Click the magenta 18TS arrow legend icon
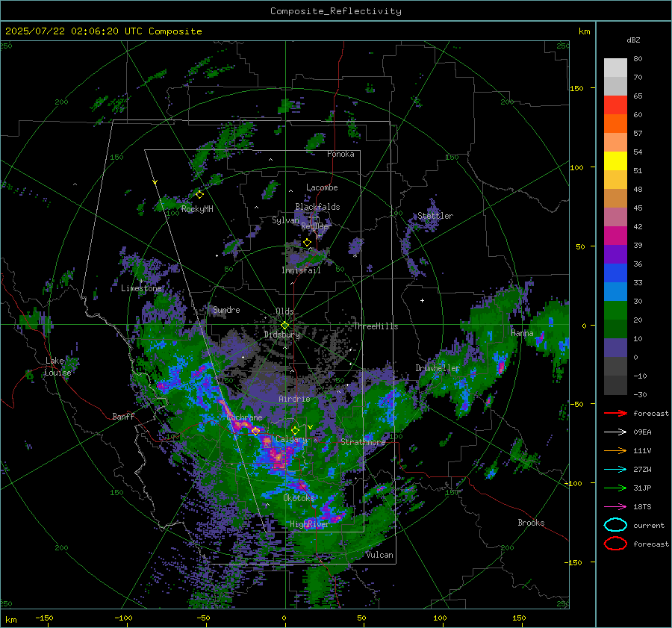Screen dimensions: 672x628 (x=615, y=507)
